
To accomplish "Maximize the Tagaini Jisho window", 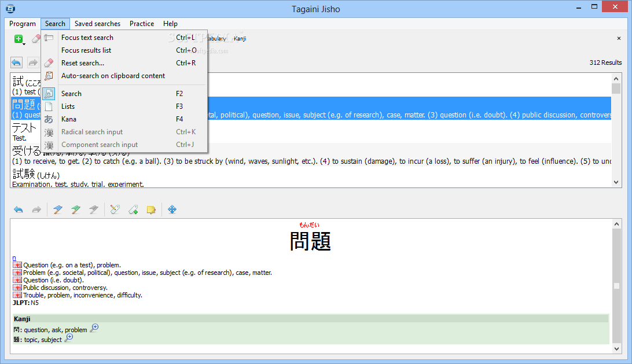I will [594, 7].
